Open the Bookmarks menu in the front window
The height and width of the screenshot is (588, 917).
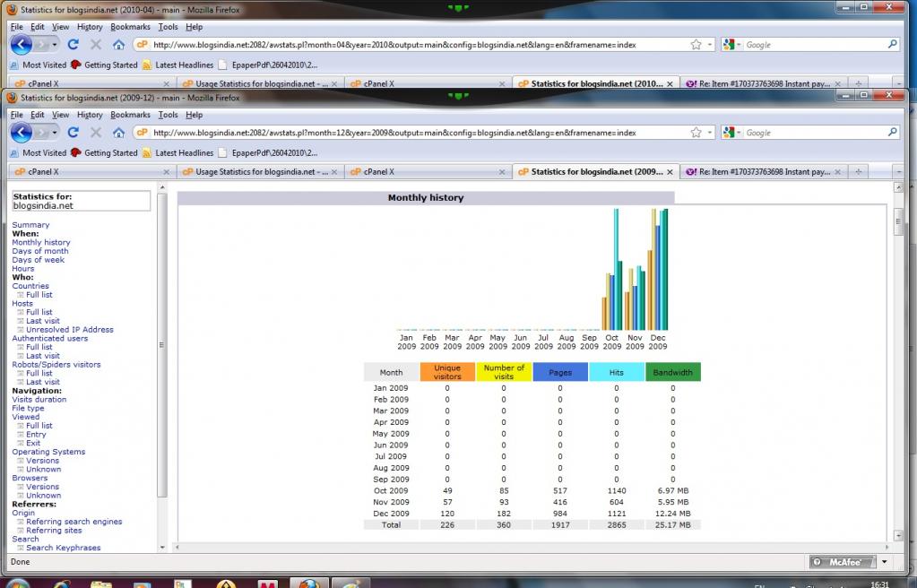tap(130, 115)
